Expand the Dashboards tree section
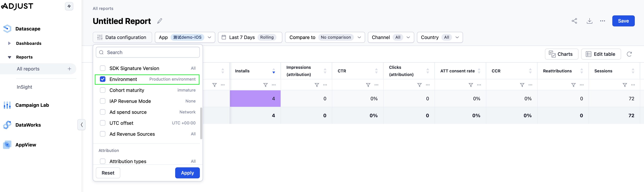Viewport: 644px width, 192px height. click(10, 43)
